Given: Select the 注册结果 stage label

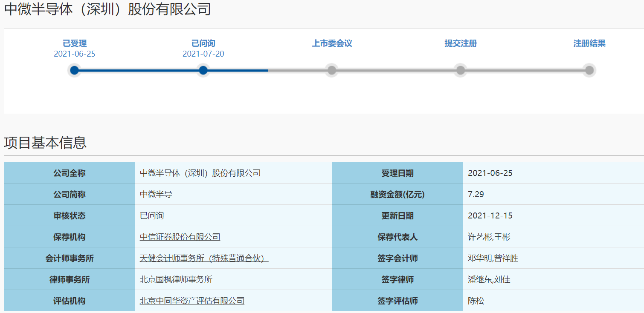Looking at the screenshot, I should (x=589, y=43).
